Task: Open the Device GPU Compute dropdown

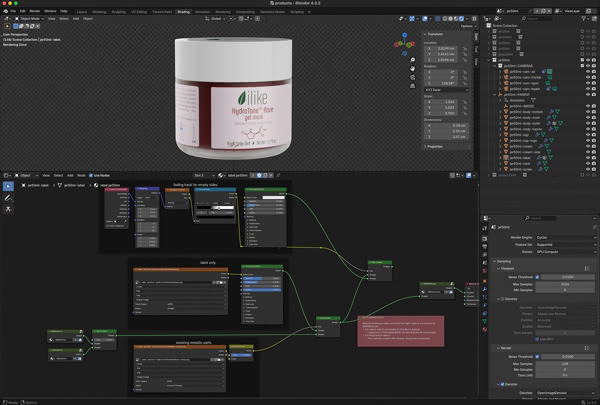Action: point(566,251)
